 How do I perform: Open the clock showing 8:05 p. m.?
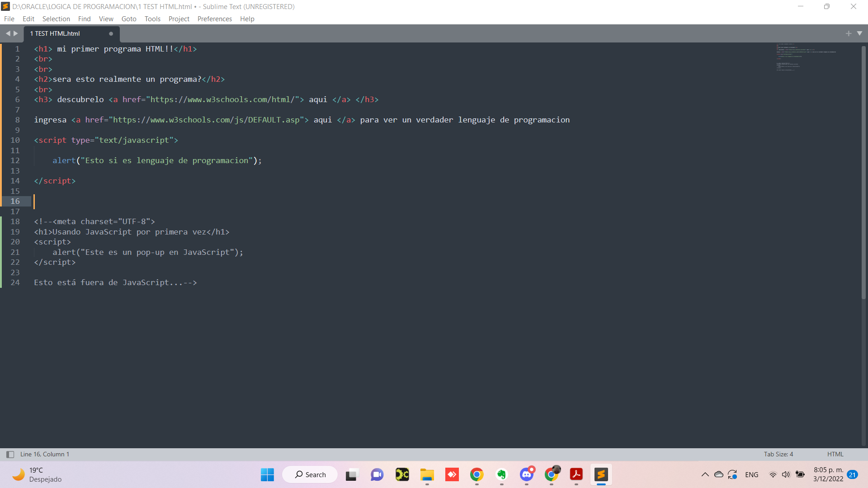[828, 474]
